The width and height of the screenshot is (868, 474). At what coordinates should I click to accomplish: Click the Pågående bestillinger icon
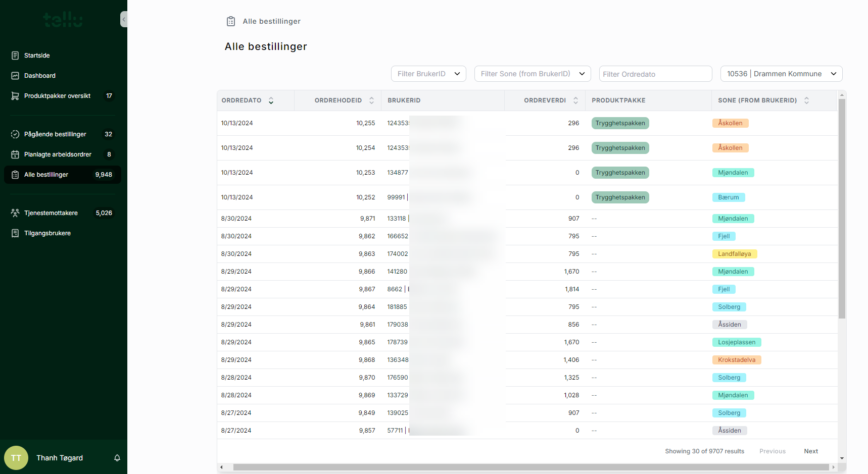coord(15,134)
